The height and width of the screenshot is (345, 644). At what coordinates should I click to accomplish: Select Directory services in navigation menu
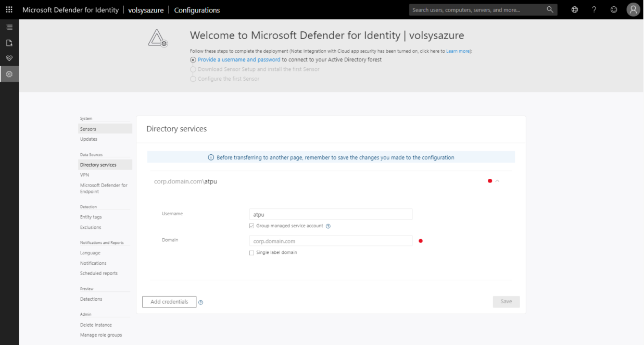point(99,164)
